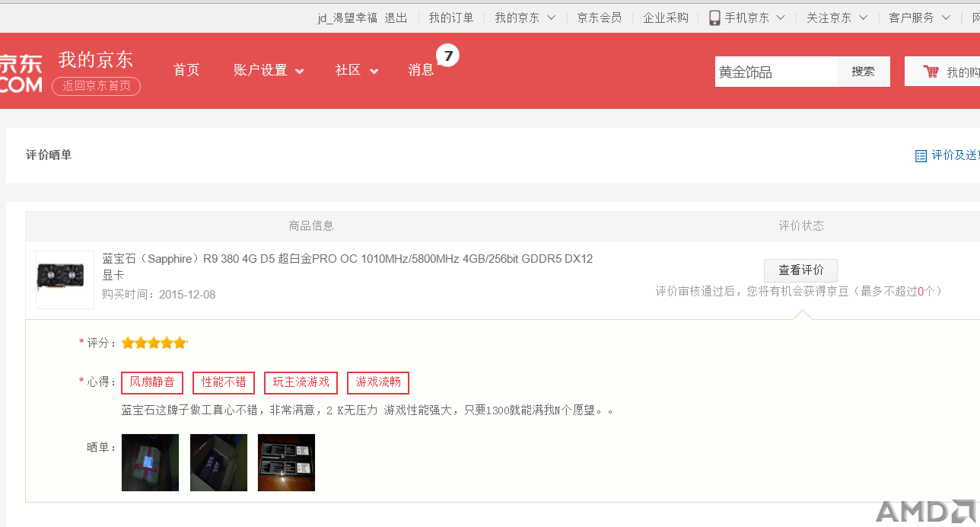Open the message count badge 7
This screenshot has width=980, height=527.
(448, 56)
